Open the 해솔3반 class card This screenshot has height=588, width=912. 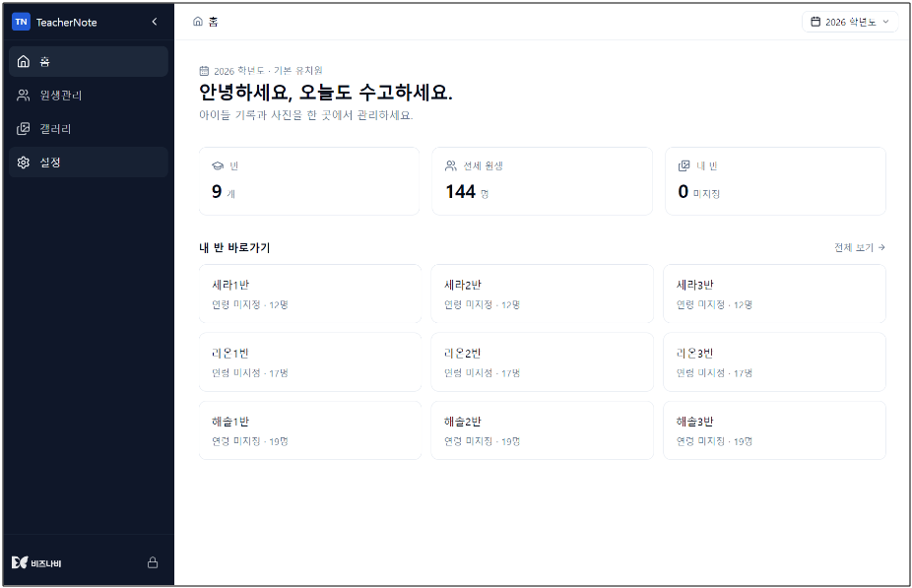pyautogui.click(x=775, y=430)
